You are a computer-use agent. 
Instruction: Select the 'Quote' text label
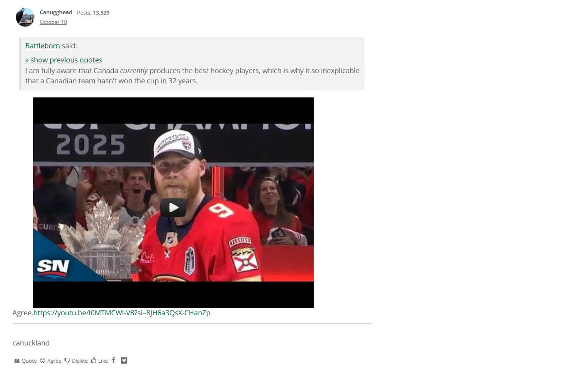tap(29, 361)
